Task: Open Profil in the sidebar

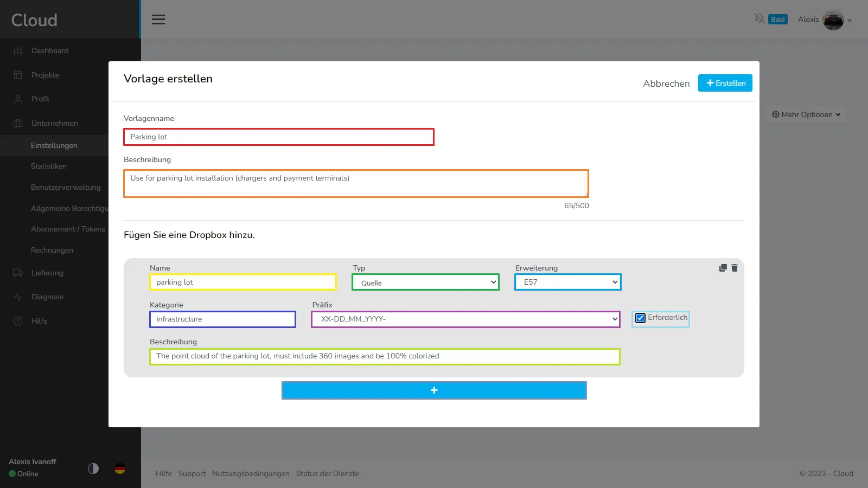Action: (x=40, y=99)
